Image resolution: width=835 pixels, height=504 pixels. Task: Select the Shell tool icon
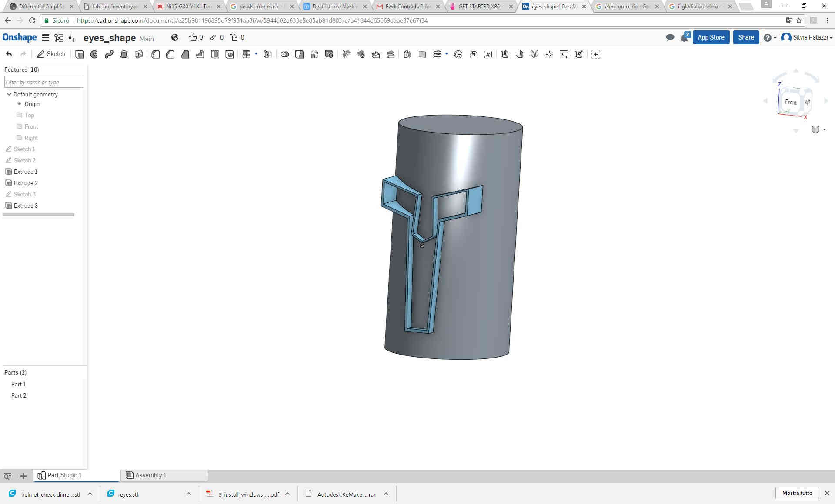coord(215,54)
